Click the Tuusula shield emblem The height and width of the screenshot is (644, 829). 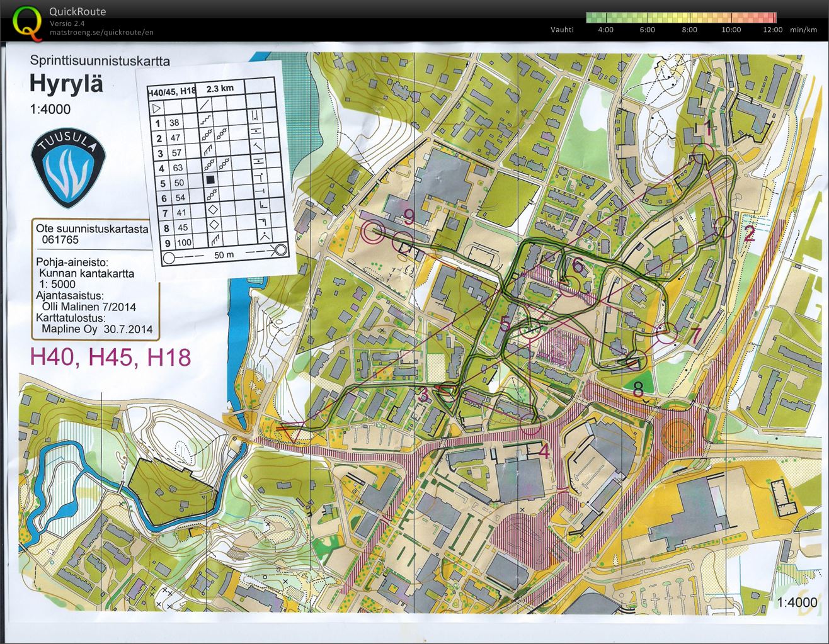69,169
